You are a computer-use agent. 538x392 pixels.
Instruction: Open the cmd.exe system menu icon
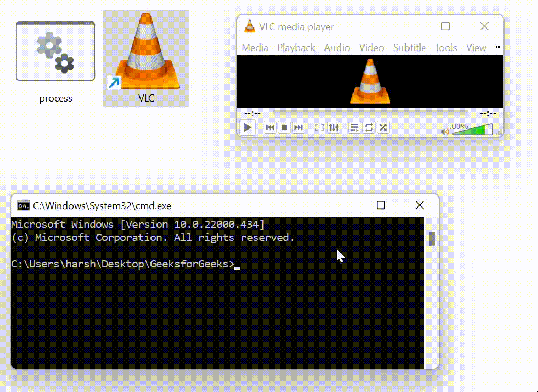click(x=23, y=206)
